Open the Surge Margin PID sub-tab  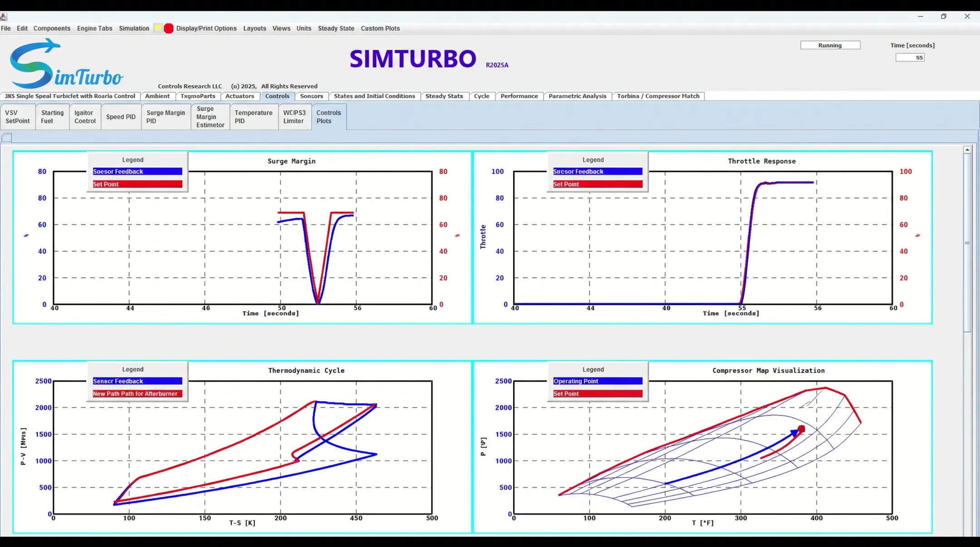coord(166,117)
